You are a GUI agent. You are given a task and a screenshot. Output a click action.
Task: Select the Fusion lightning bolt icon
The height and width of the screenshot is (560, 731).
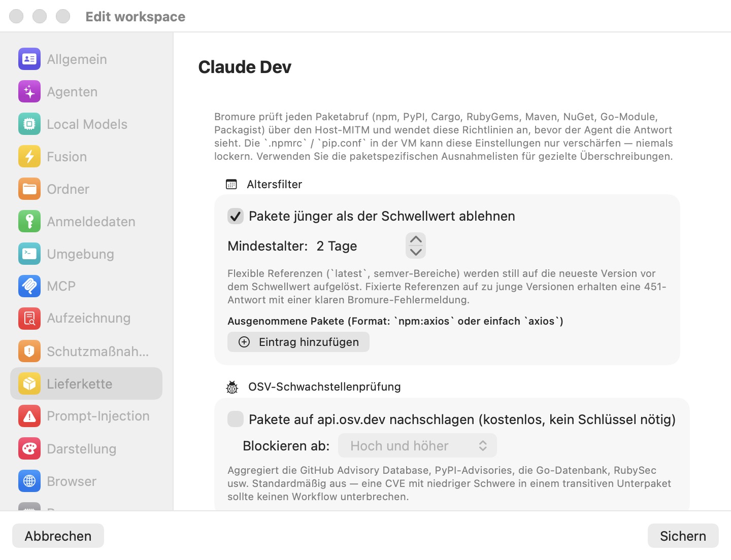click(29, 157)
